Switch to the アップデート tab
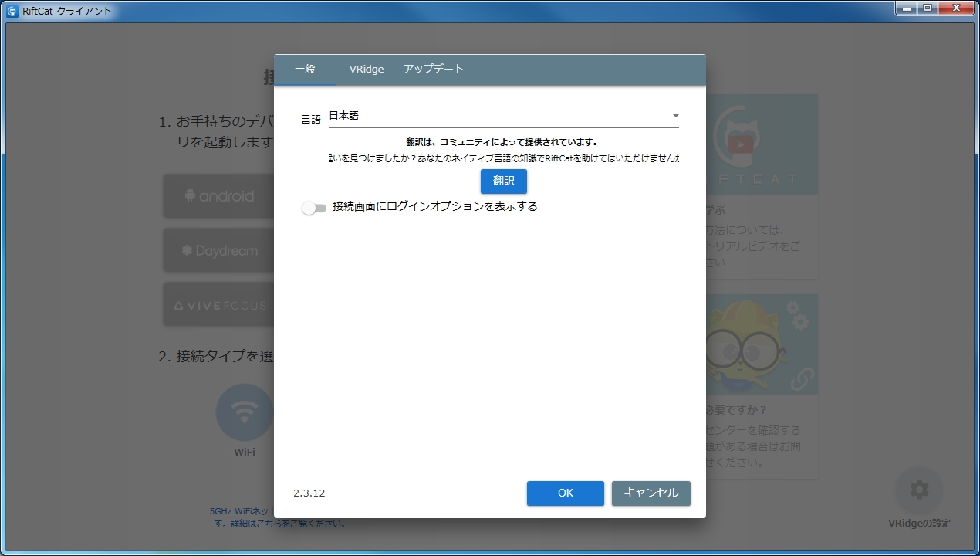Screen dimensions: 980x556 click(x=434, y=69)
